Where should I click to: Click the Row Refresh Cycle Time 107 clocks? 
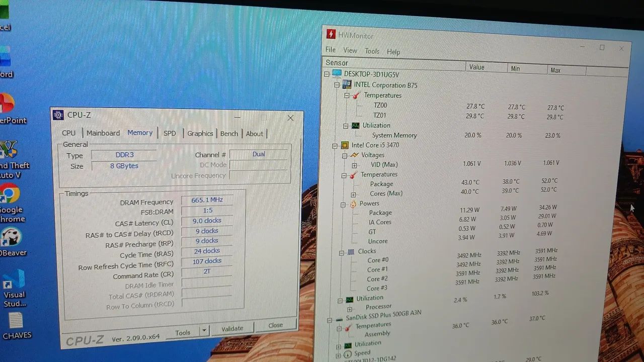pos(207,261)
